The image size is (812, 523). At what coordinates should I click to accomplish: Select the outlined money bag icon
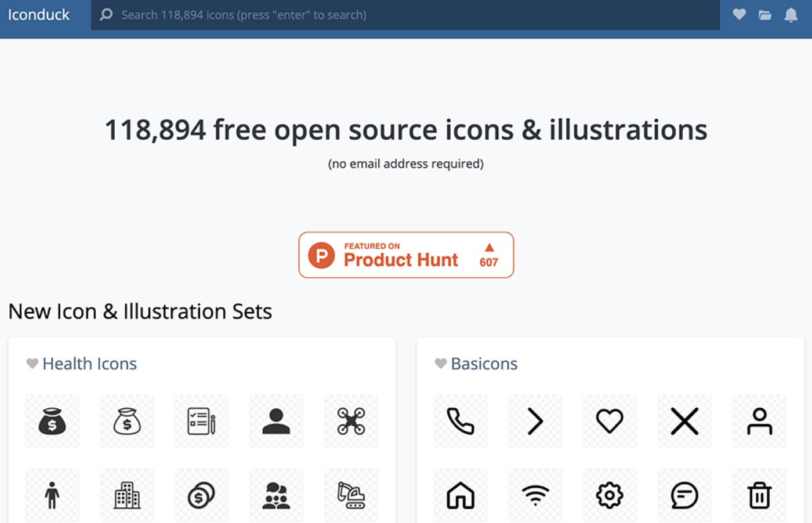coord(127,421)
